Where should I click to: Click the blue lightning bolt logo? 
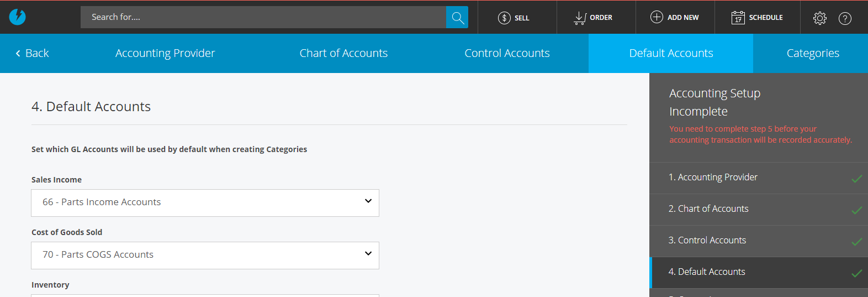click(x=17, y=17)
